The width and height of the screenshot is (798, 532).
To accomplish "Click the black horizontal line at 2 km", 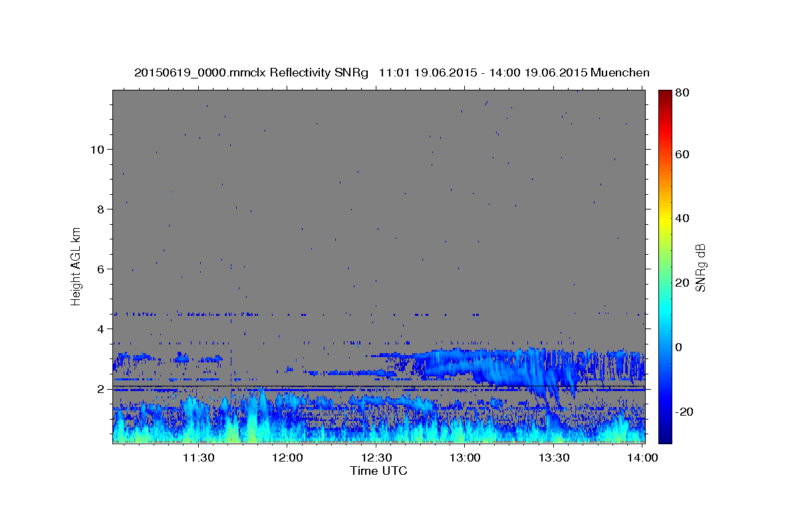I will [378, 386].
